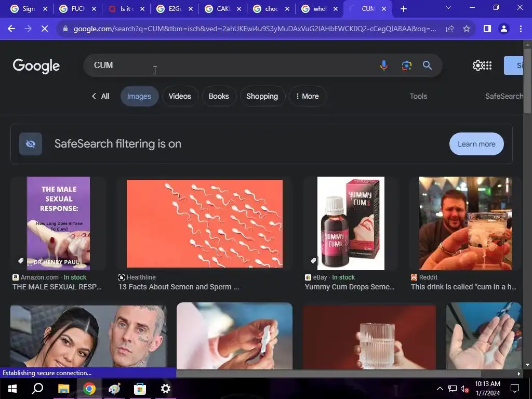Expand the More filters menu
Screen dimensions: 532x399
[308, 96]
